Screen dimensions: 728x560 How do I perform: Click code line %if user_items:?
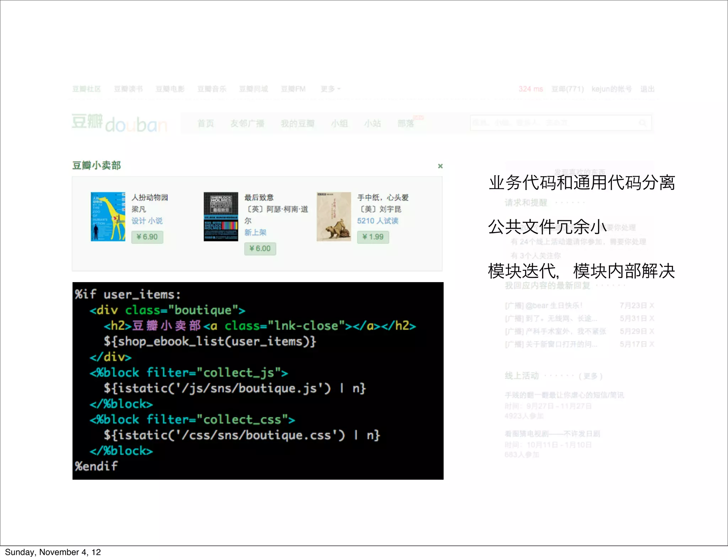(128, 294)
